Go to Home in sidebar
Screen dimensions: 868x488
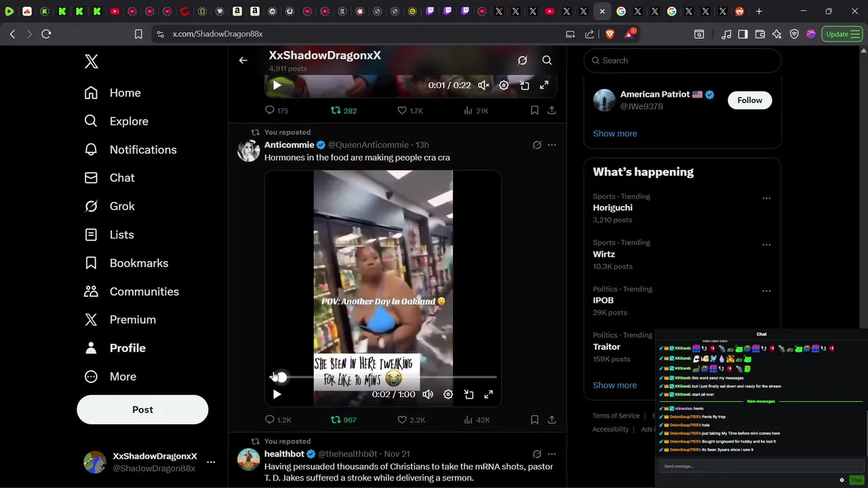click(113, 93)
